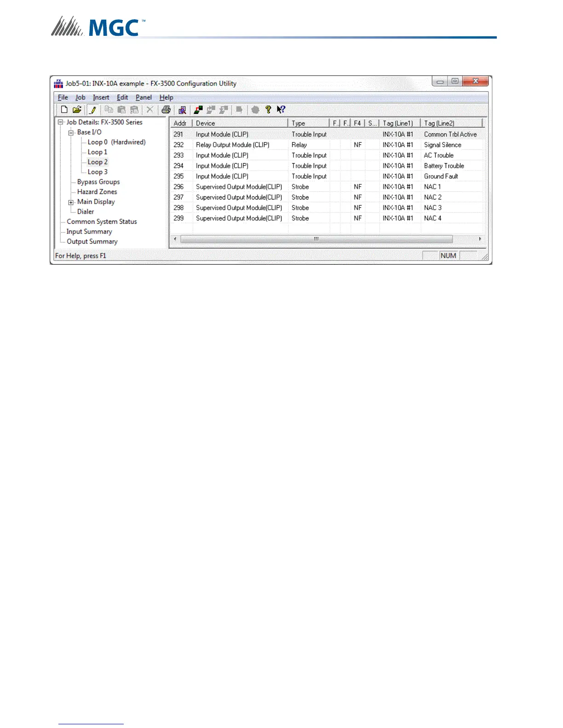Collapse the Job Details tree node

coord(60,122)
